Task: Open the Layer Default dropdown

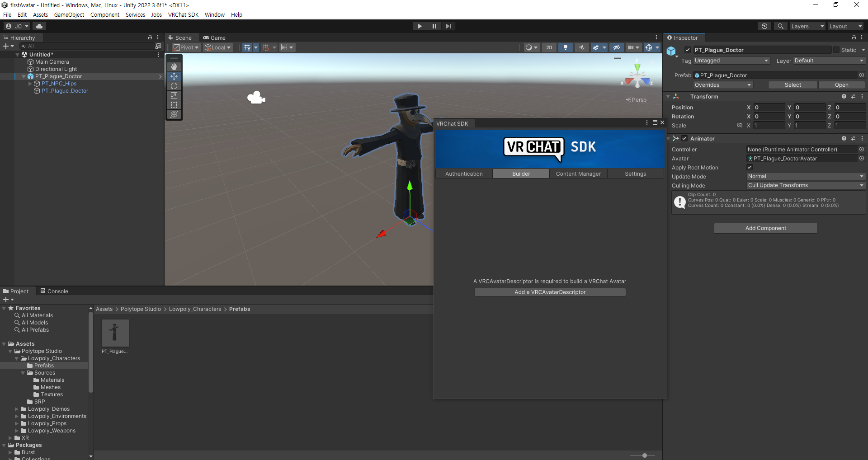Action: click(829, 61)
